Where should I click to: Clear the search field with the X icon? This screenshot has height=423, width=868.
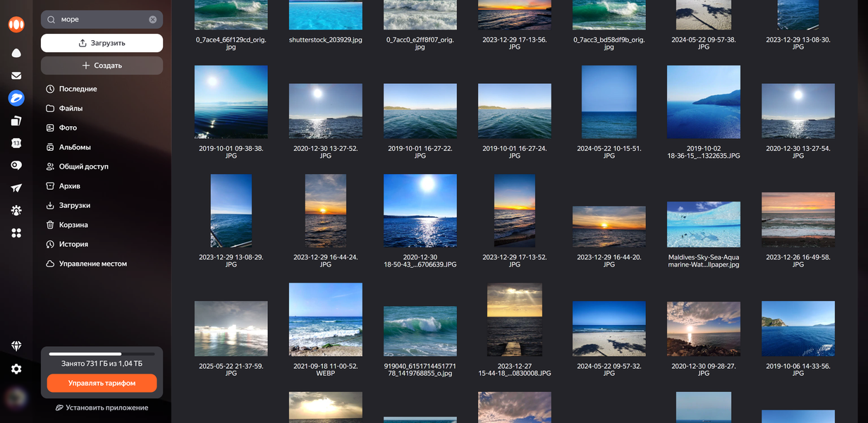coord(152,20)
